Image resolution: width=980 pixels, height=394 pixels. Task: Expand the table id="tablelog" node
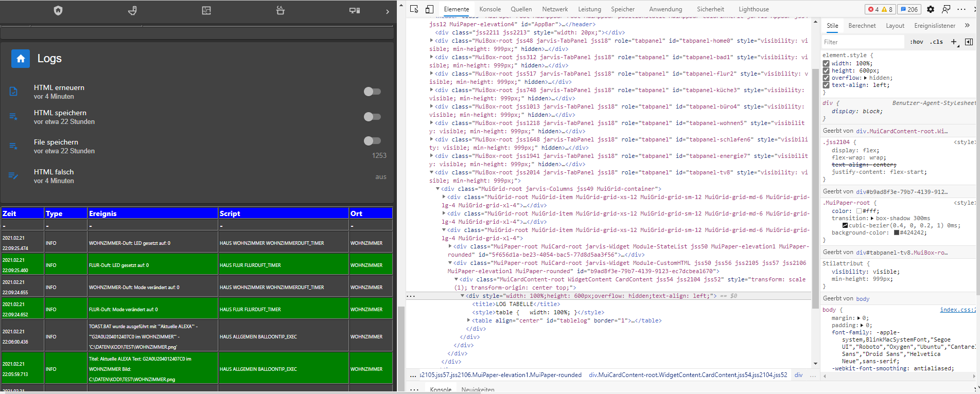(x=468, y=320)
